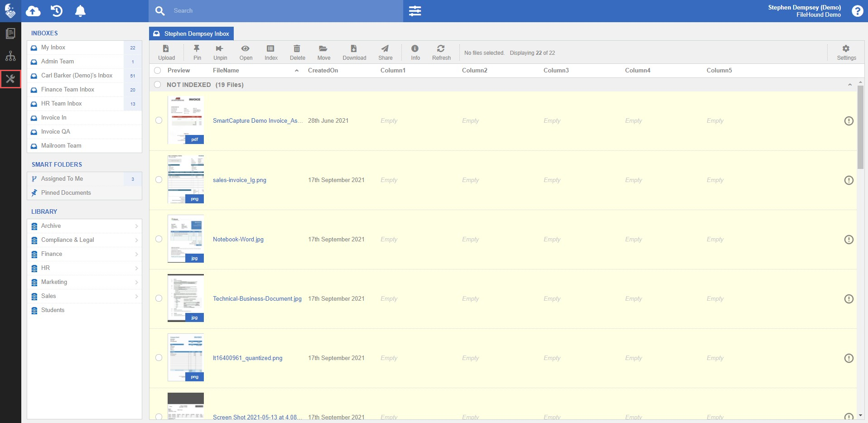Open the sales-invoice_lg.png file link

[240, 180]
